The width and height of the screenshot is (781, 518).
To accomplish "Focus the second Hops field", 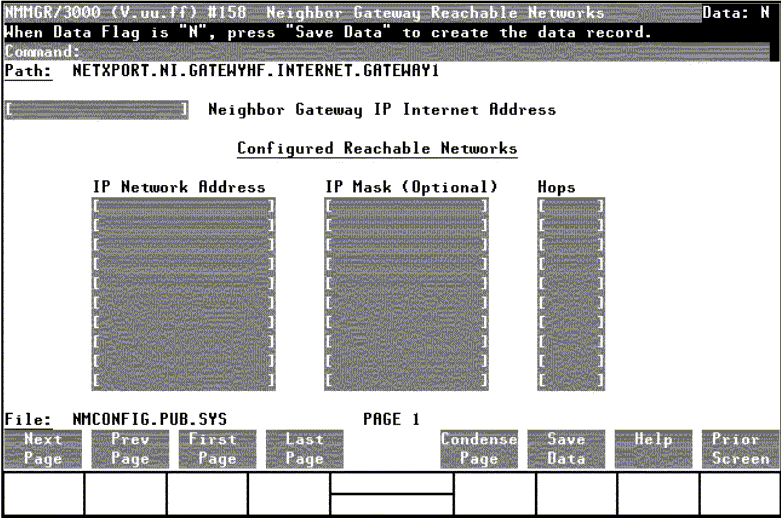I will (571, 225).
